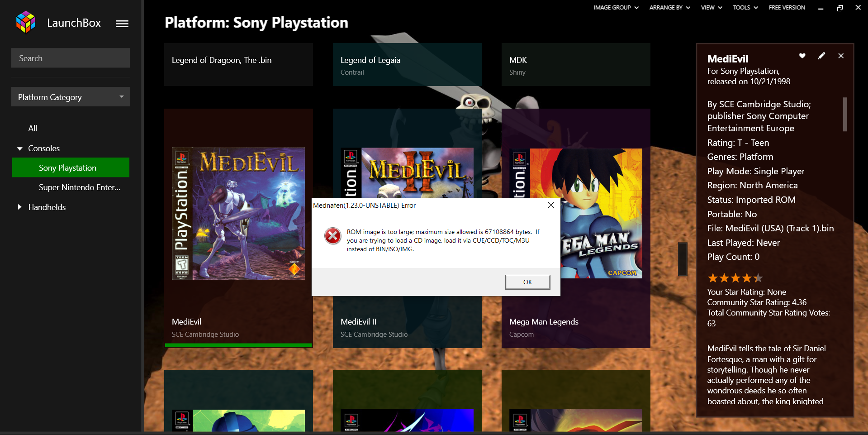Select the Consoles category label
Screen dimensions: 868x435
point(44,148)
